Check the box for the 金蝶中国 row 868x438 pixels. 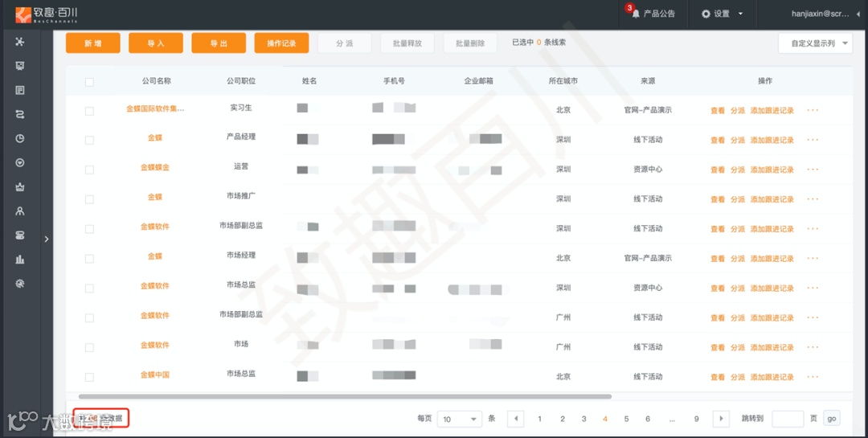[x=89, y=377]
